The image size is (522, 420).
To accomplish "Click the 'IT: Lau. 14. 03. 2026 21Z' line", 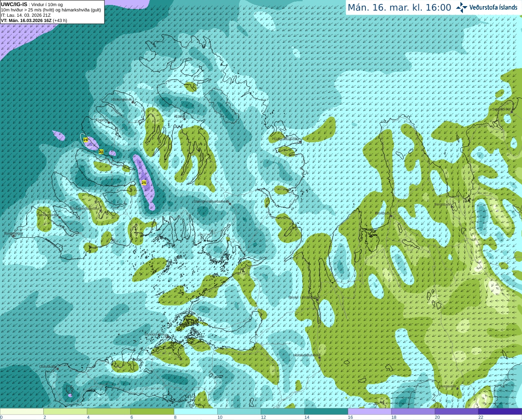I will pos(26,15).
